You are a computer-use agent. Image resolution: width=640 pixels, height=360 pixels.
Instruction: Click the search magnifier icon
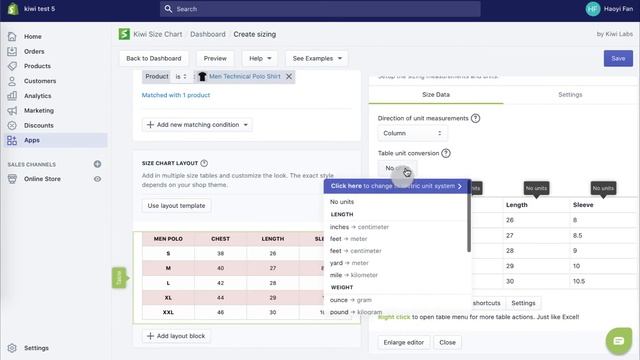click(168, 9)
